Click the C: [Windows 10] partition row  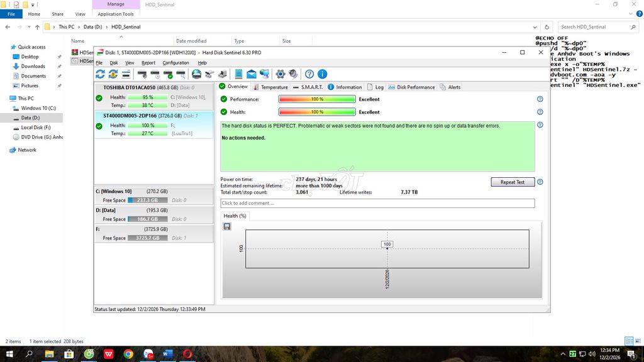click(x=154, y=196)
